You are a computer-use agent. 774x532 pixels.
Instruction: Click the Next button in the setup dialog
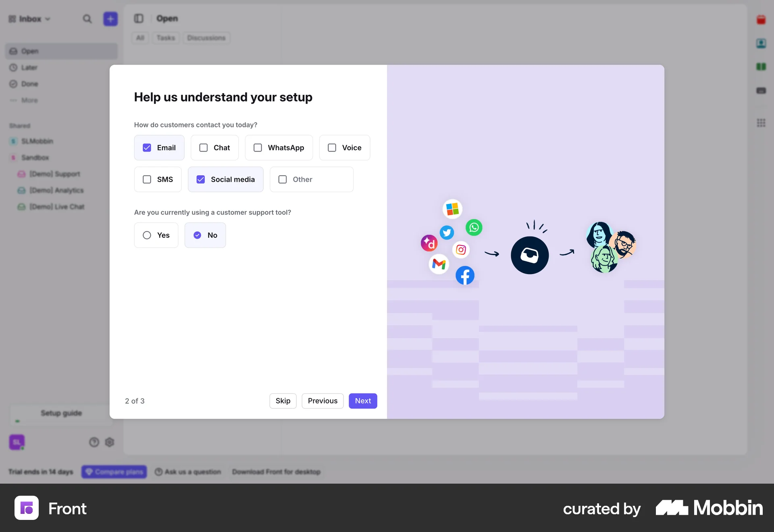point(362,401)
